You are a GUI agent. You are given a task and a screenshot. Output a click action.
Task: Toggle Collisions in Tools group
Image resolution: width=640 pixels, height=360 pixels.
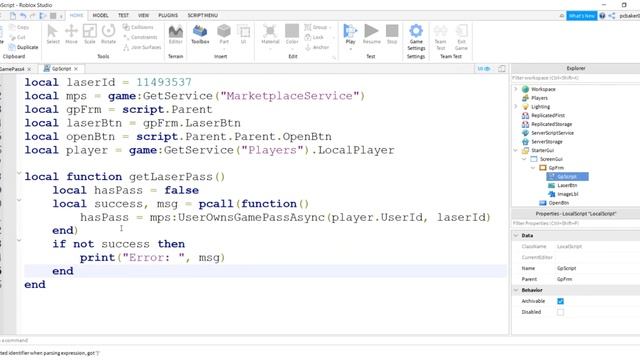point(138,27)
